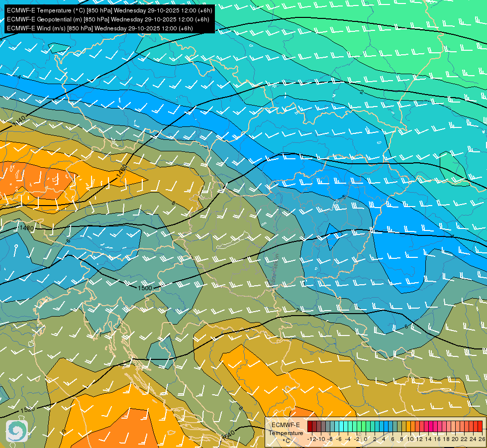Image resolution: width=487 pixels, height=448 pixels.
Task: Click the legend tick label 0
Action: (366, 440)
